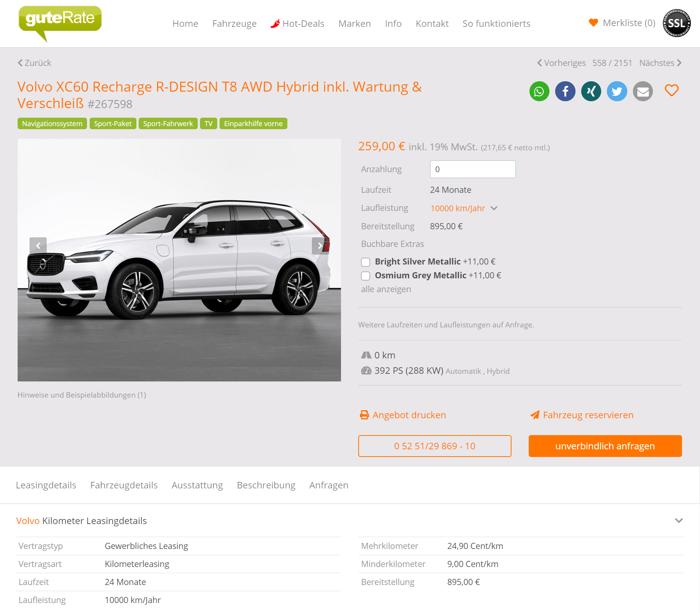Switch to Beschreibung tab
The image size is (700, 613).
(266, 485)
